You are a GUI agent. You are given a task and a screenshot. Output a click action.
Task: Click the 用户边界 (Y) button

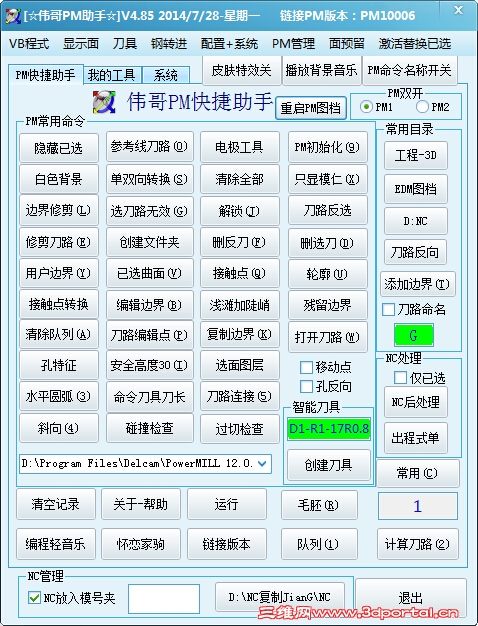[x=58, y=273]
